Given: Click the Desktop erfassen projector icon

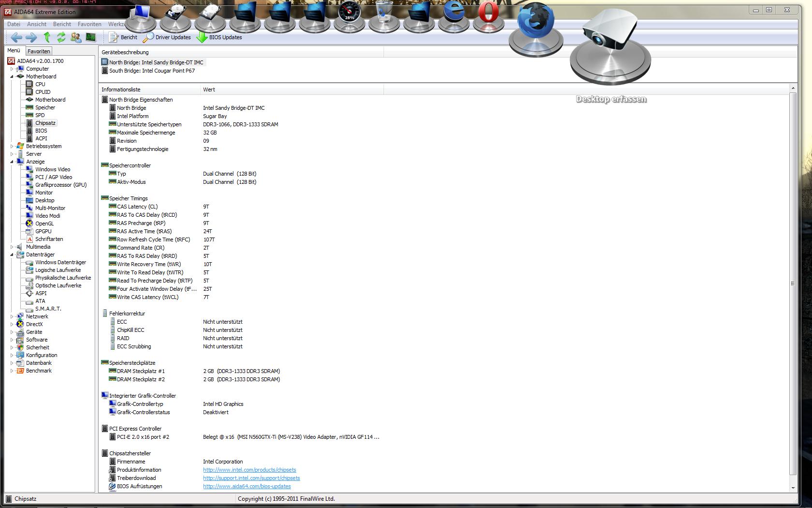Looking at the screenshot, I should point(610,46).
